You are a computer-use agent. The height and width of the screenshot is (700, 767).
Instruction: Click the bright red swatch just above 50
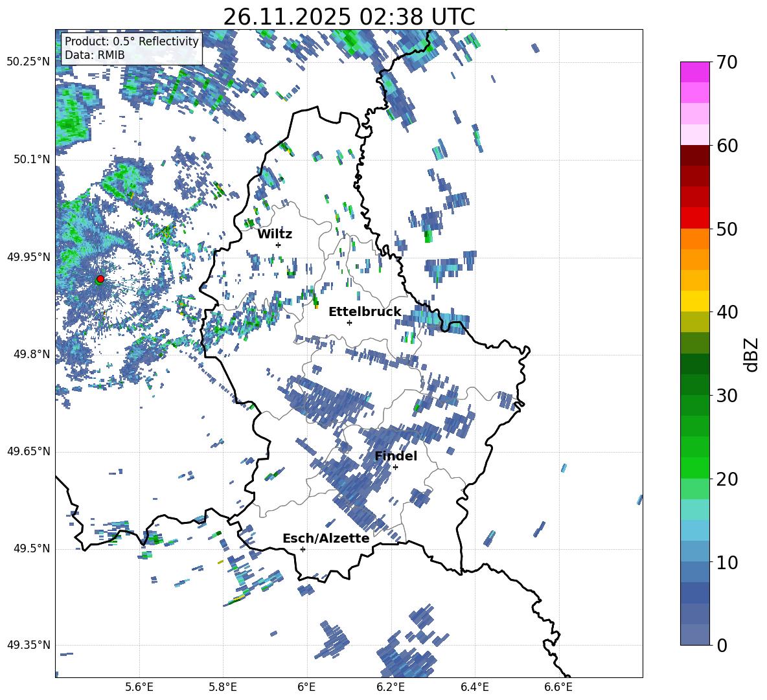694,218
